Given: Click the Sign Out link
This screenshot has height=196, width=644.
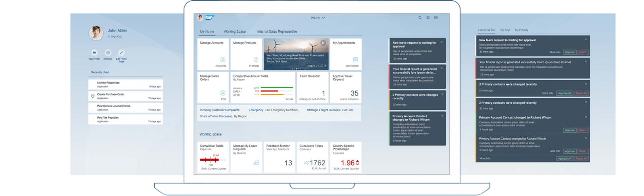Looking at the screenshot, I should pos(116,37).
